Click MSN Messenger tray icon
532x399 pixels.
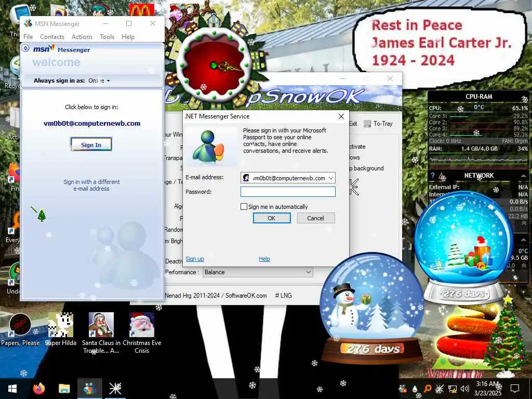(x=403, y=389)
